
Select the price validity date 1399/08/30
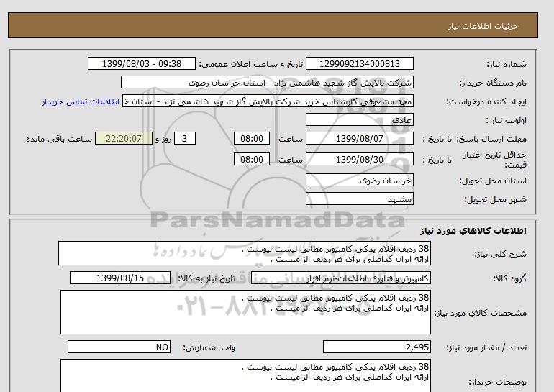359,159
